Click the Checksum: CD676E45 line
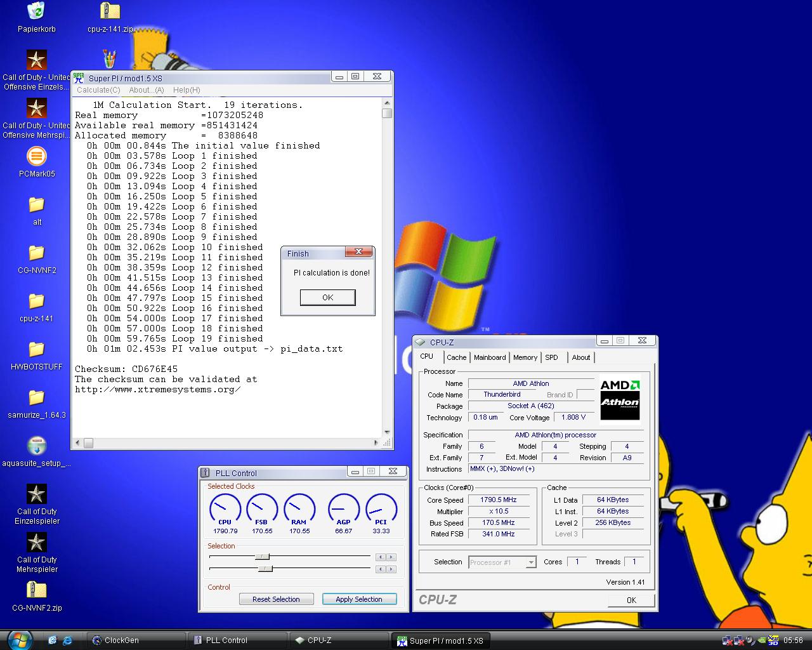The width and height of the screenshot is (812, 650). pyautogui.click(x=126, y=369)
